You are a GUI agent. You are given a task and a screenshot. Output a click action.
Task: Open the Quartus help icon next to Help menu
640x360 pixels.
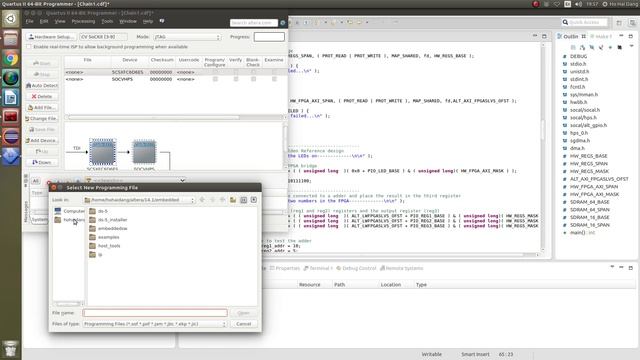click(x=162, y=21)
